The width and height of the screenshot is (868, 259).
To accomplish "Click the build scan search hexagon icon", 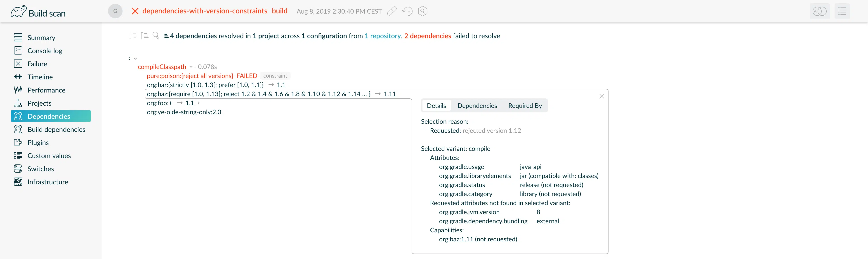I will (422, 11).
